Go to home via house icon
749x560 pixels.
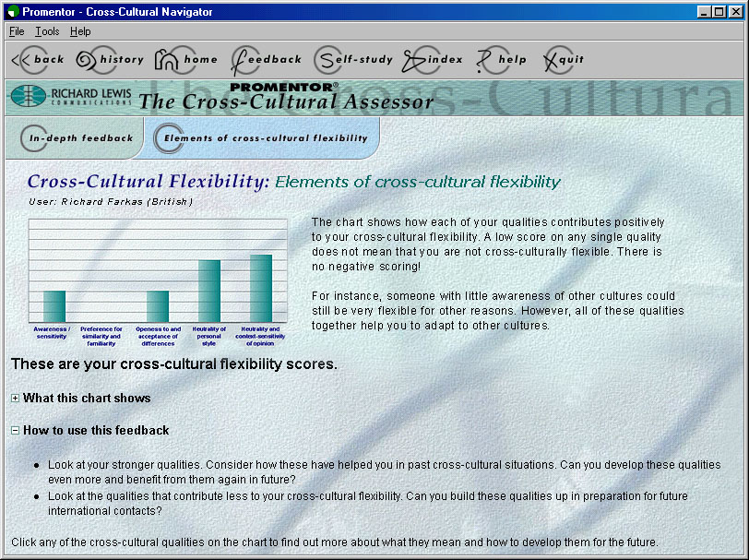click(x=166, y=60)
